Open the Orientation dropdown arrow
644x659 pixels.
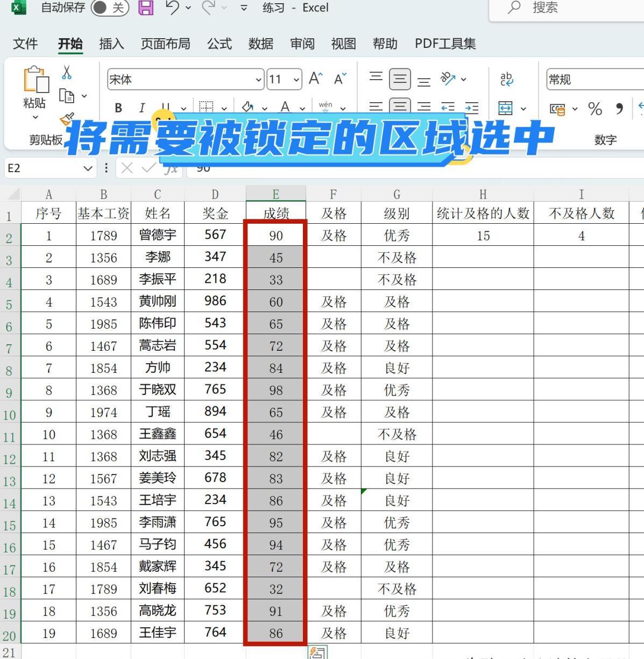point(464,79)
